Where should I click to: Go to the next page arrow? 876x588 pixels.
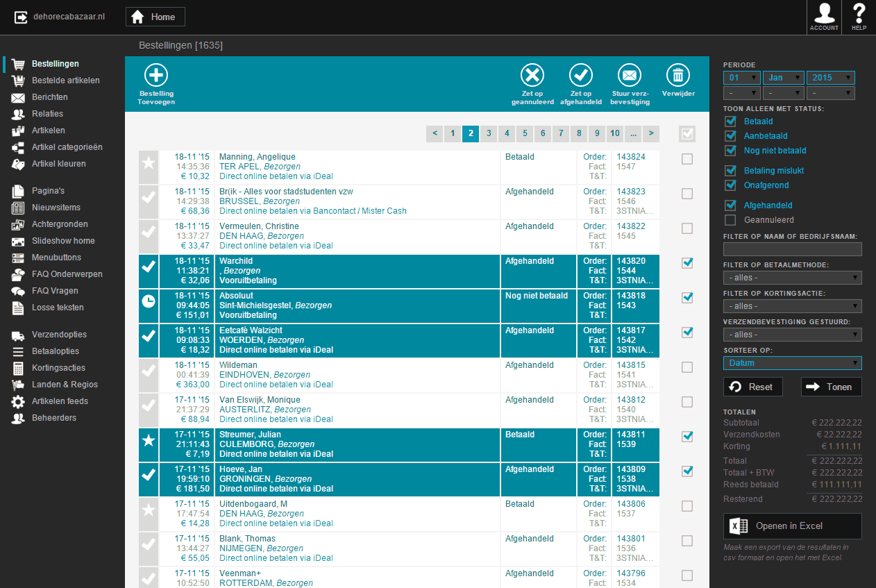pos(651,133)
